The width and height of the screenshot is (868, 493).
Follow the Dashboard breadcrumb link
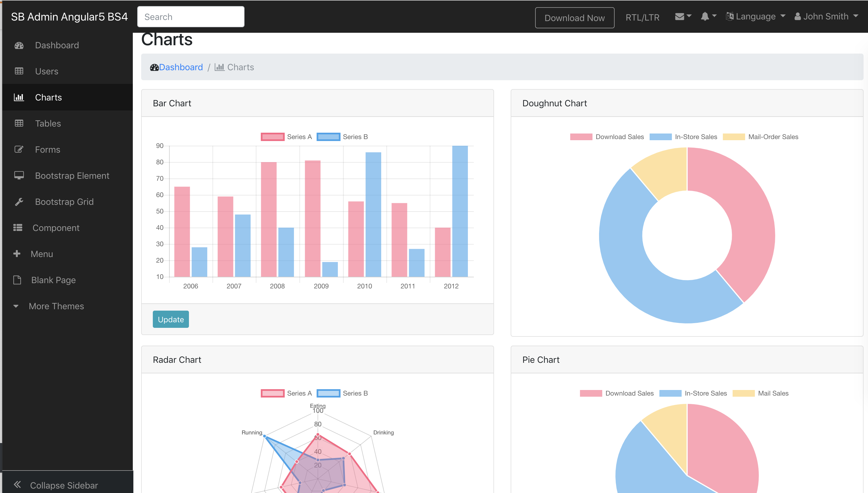[181, 67]
